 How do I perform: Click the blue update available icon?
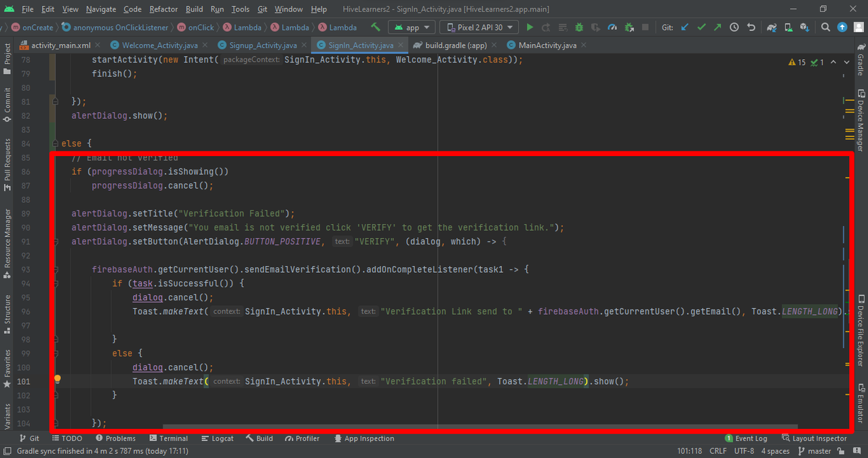[x=842, y=27]
